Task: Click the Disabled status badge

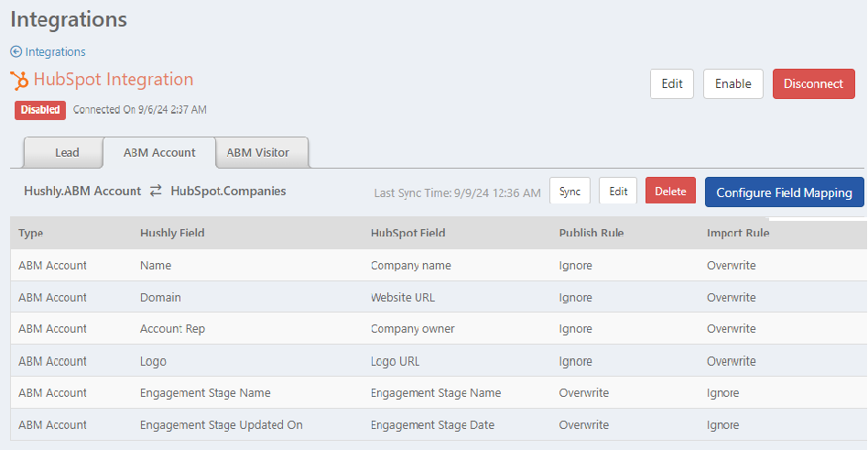Action: point(40,110)
